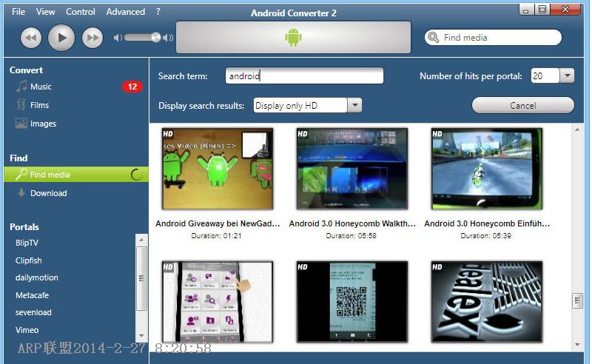Click the results scrollbar thumb
The height and width of the screenshot is (364, 592).
tap(577, 301)
